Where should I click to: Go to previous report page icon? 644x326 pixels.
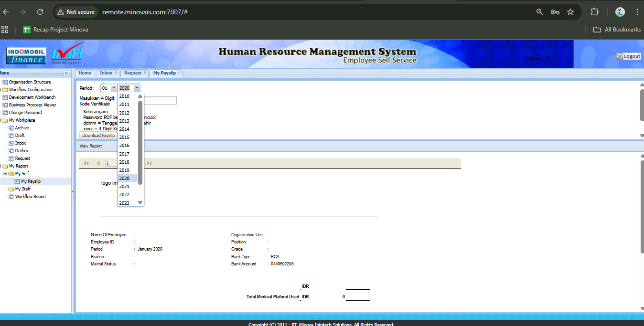point(98,163)
